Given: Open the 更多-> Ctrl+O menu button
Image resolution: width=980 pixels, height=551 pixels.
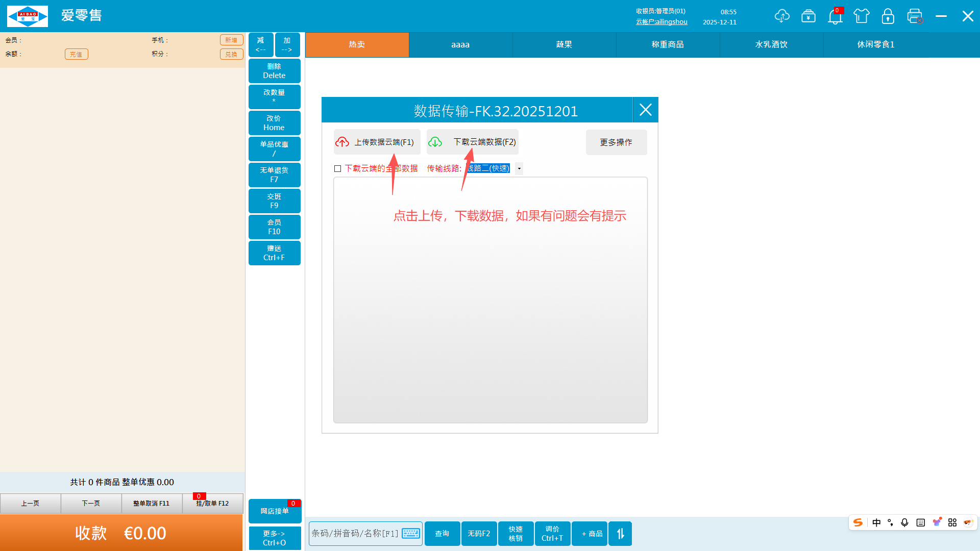Looking at the screenshot, I should click(x=275, y=538).
